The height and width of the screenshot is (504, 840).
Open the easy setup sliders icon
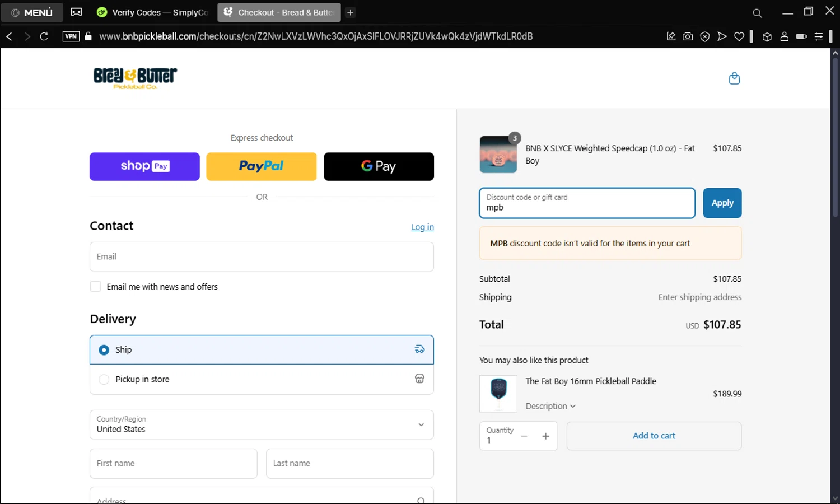pos(819,36)
